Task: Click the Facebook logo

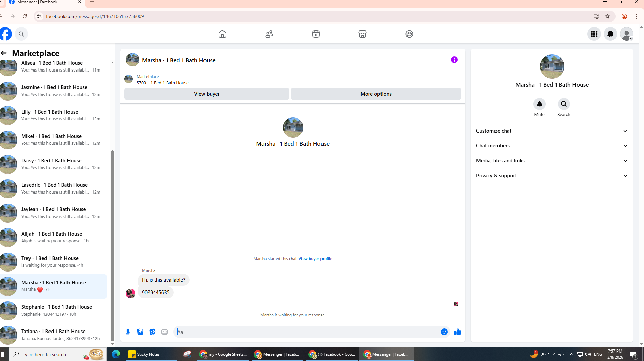Action: [x=5, y=34]
